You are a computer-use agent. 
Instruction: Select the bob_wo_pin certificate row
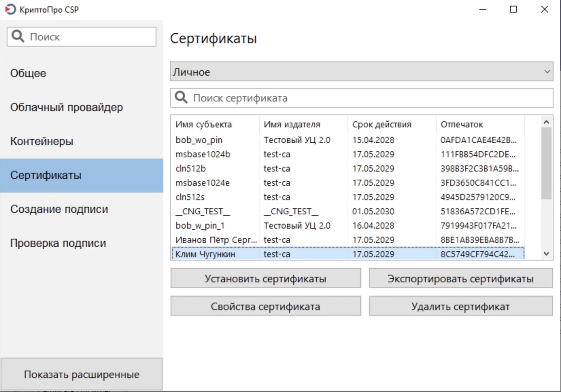click(199, 140)
